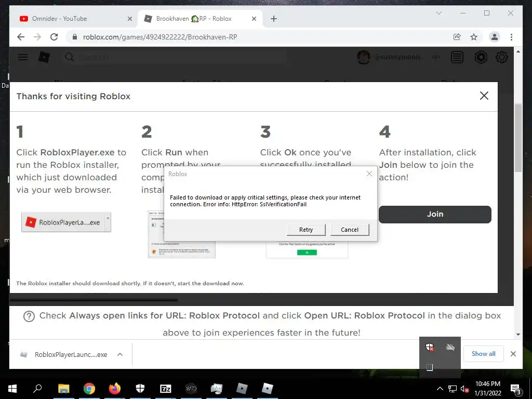Click the muted volume tray icon

(x=465, y=389)
